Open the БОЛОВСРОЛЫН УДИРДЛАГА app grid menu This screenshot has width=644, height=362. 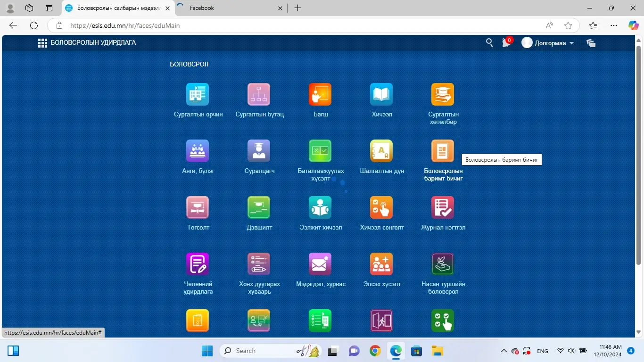[43, 43]
